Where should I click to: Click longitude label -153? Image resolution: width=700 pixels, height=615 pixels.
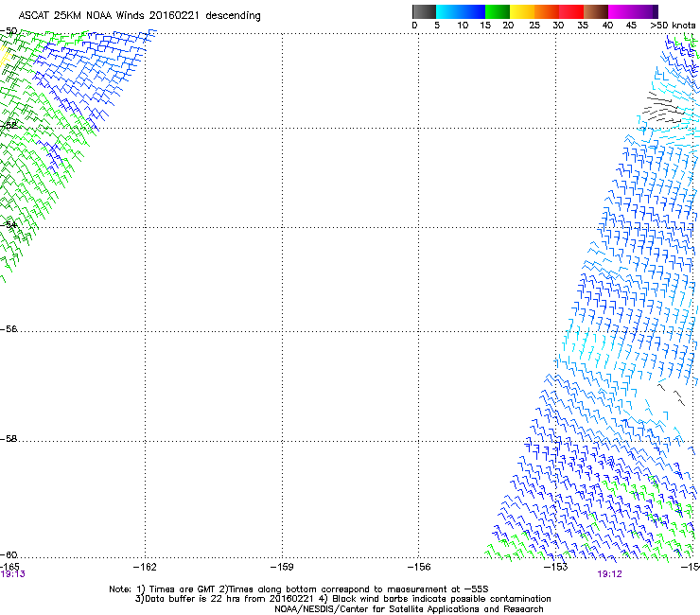[x=556, y=567]
